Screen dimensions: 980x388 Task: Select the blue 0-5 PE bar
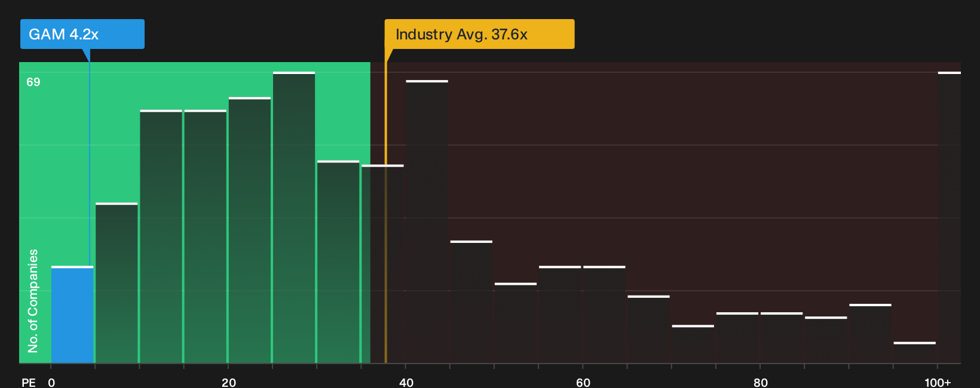pyautogui.click(x=72, y=315)
